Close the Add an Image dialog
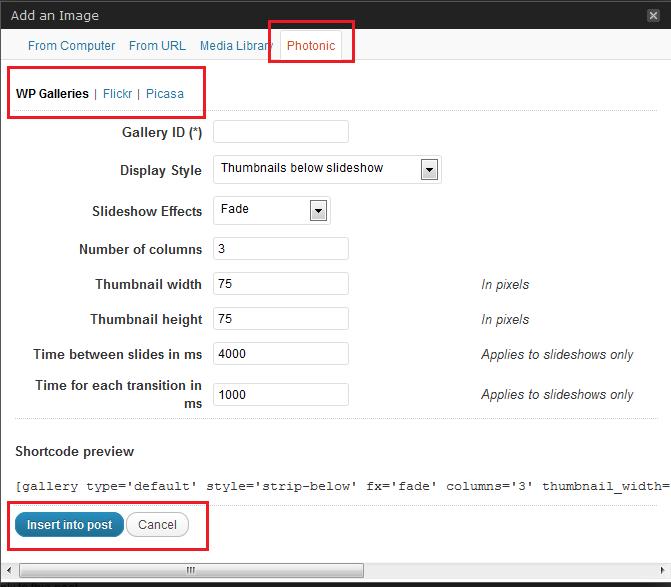 (x=653, y=16)
